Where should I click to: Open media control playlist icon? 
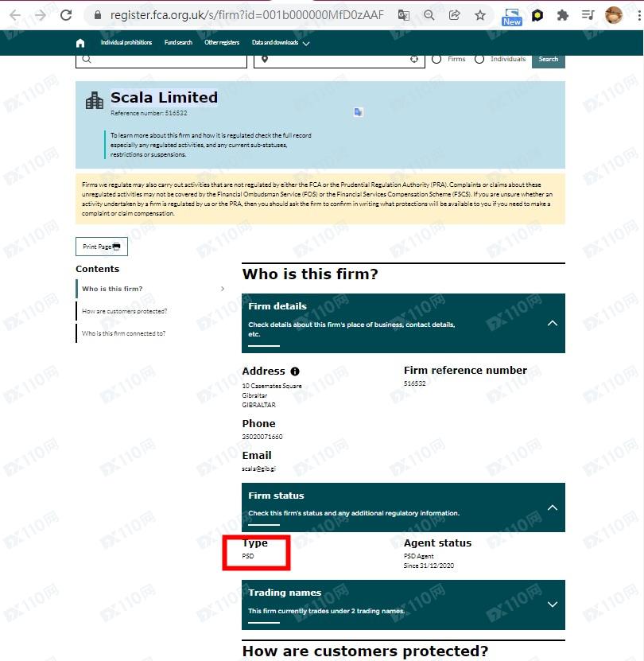588,16
